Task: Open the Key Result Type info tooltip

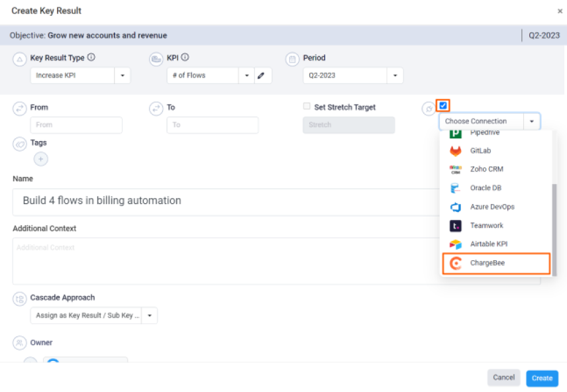Action: 91,57
